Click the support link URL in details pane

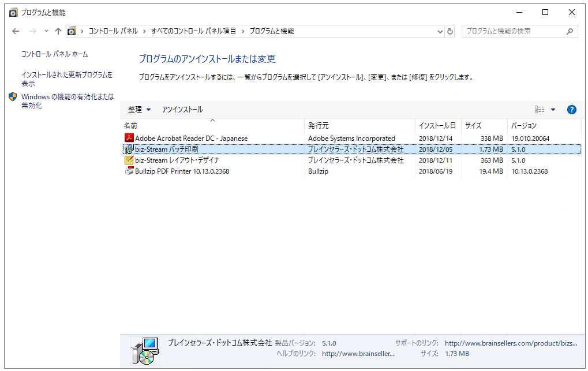(x=511, y=343)
